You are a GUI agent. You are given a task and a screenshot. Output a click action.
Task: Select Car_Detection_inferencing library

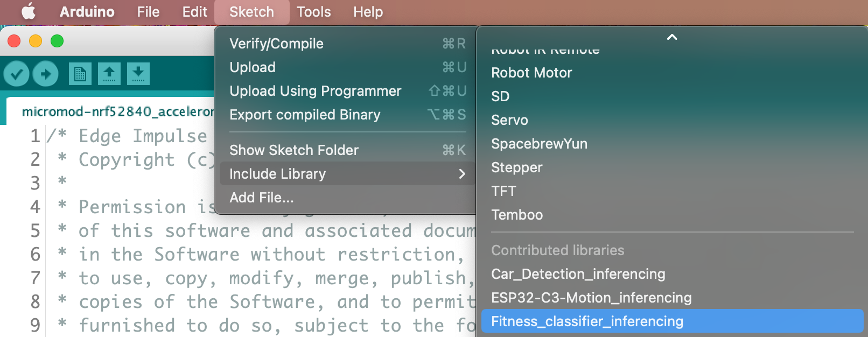click(672, 274)
